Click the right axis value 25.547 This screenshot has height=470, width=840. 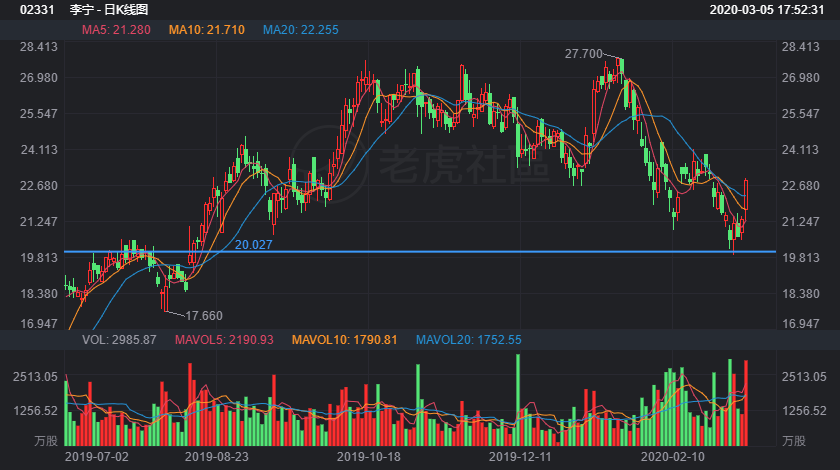(x=800, y=114)
